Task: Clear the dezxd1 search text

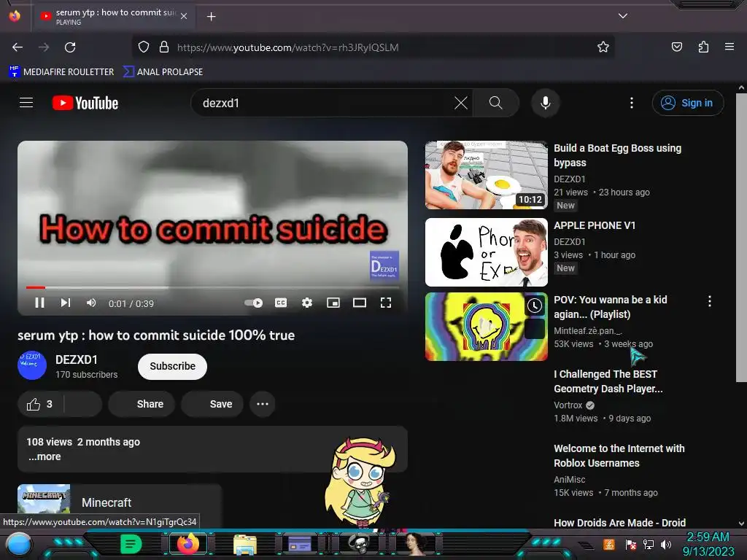Action: tap(461, 103)
